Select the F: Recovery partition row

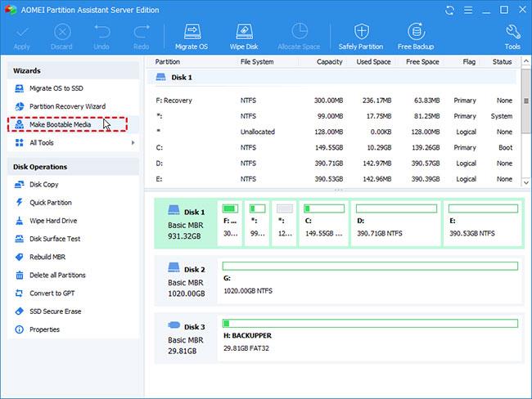tap(333, 101)
